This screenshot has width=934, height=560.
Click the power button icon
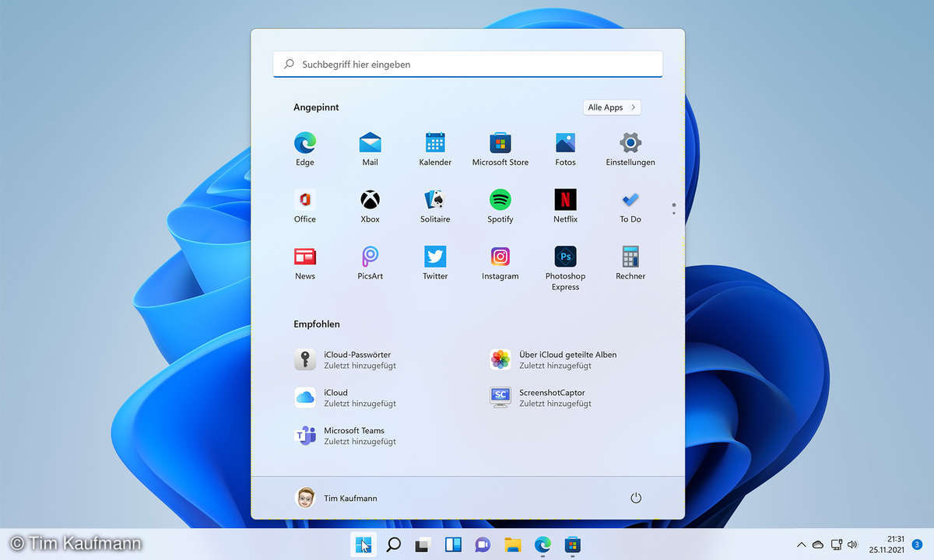click(x=636, y=498)
